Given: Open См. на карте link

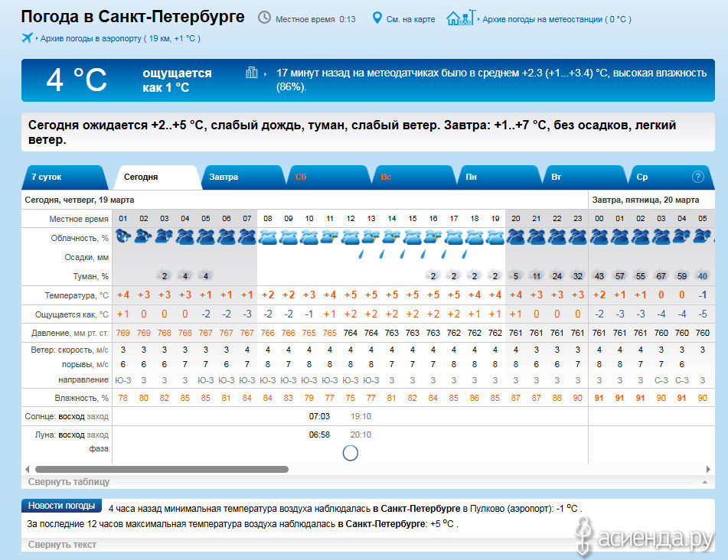Looking at the screenshot, I should (x=410, y=18).
